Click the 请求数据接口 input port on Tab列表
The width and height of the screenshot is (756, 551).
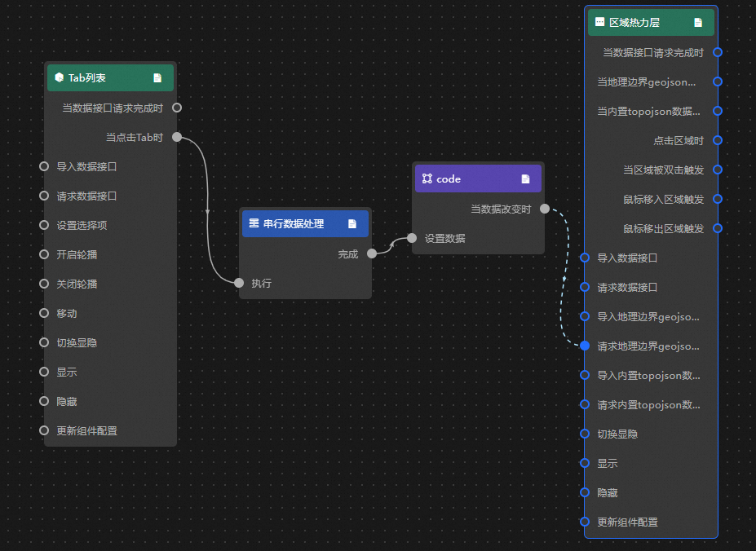pyautogui.click(x=44, y=196)
